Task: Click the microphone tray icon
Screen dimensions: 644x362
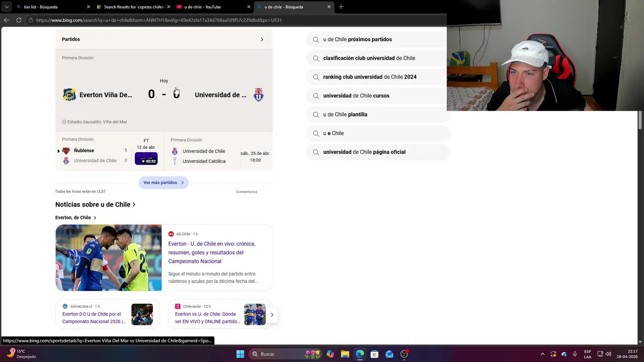Action: [x=575, y=354]
